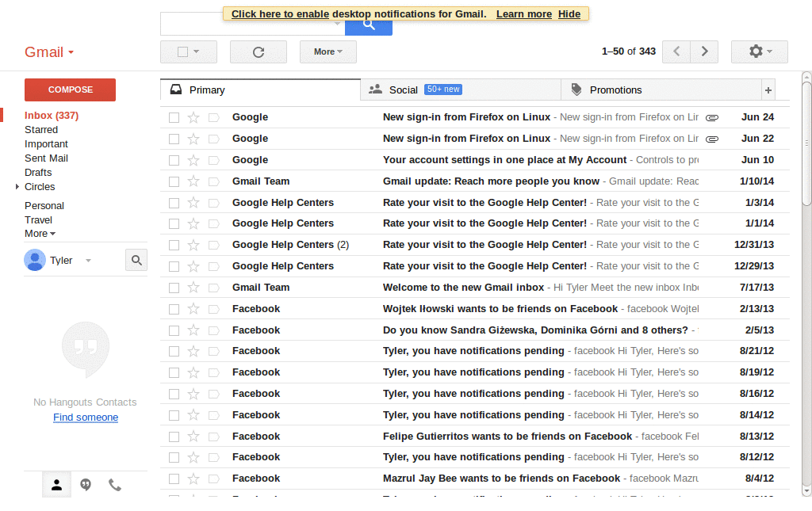Open the phone calls icon
Viewport: 812px width, 511px height.
tap(114, 485)
